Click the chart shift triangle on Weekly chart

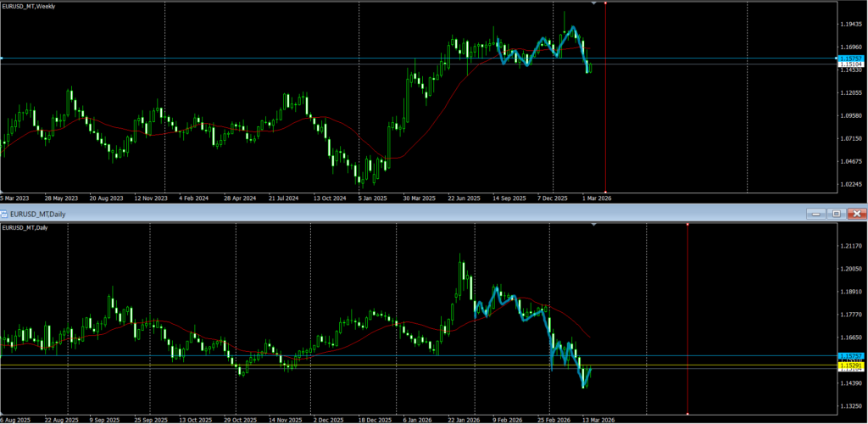click(593, 4)
